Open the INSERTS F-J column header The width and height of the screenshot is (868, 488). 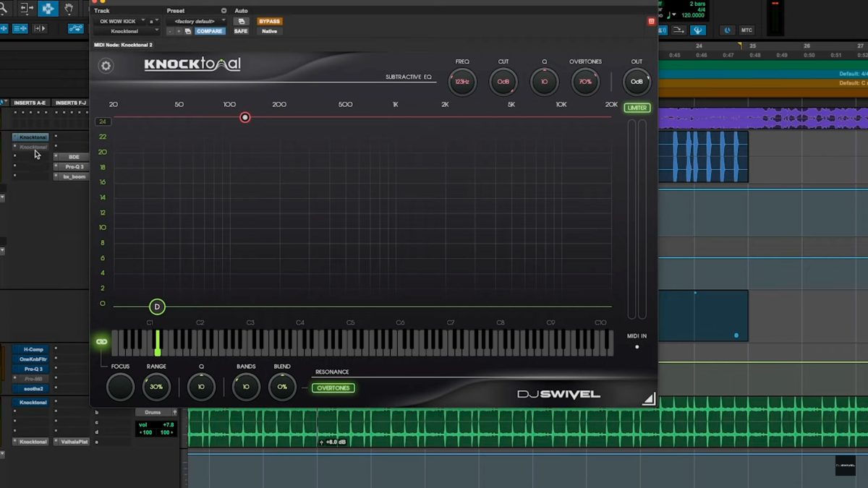[x=70, y=103]
